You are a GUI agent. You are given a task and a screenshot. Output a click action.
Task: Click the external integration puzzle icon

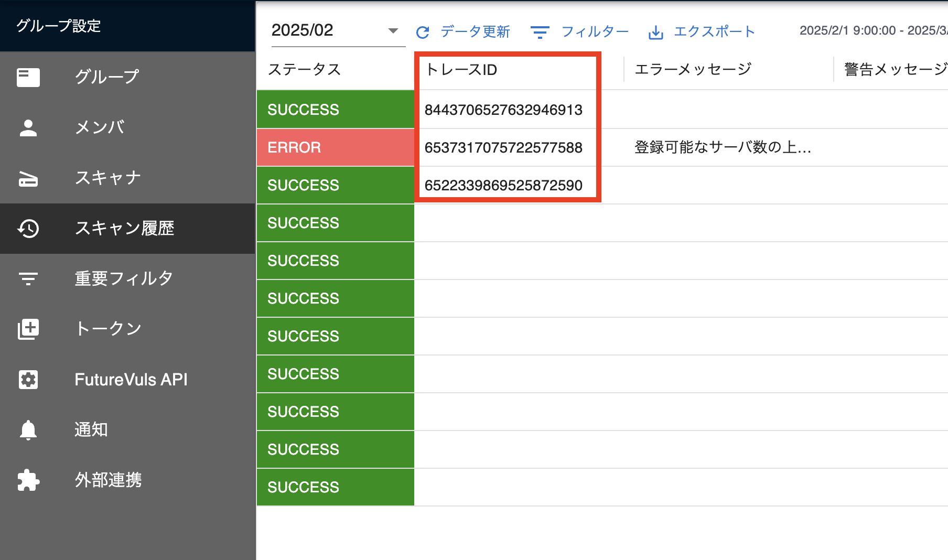28,480
